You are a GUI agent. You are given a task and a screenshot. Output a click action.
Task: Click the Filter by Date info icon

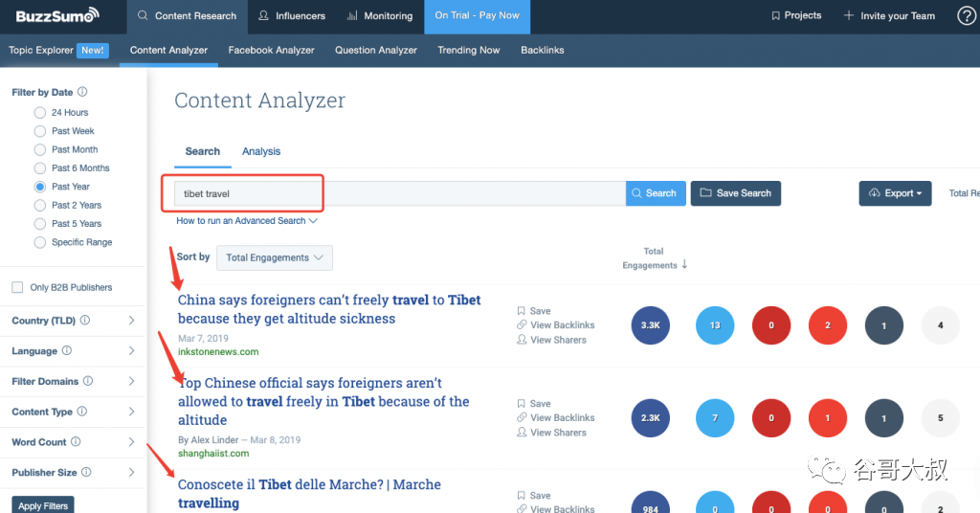click(82, 92)
